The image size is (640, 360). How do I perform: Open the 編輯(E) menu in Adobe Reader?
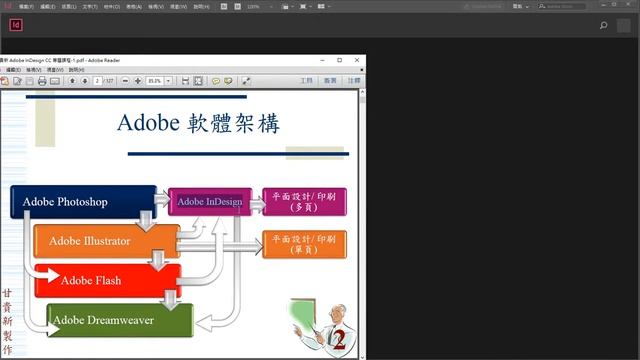13,70
